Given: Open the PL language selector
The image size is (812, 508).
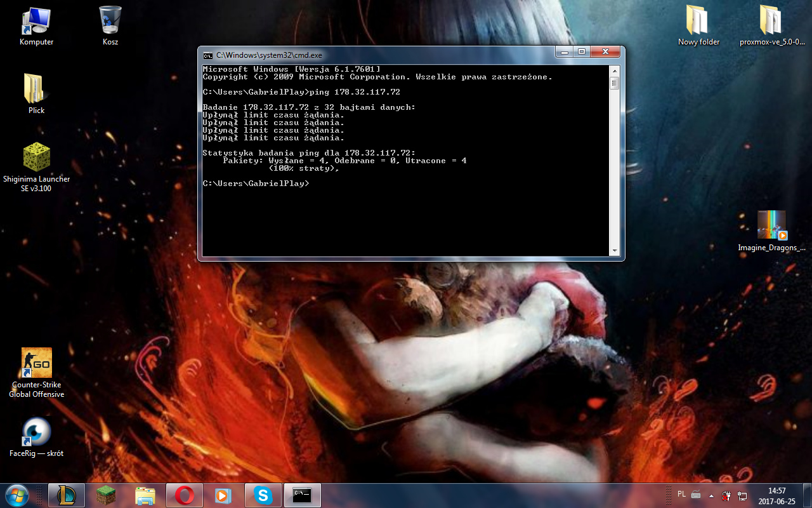Looking at the screenshot, I should [681, 494].
